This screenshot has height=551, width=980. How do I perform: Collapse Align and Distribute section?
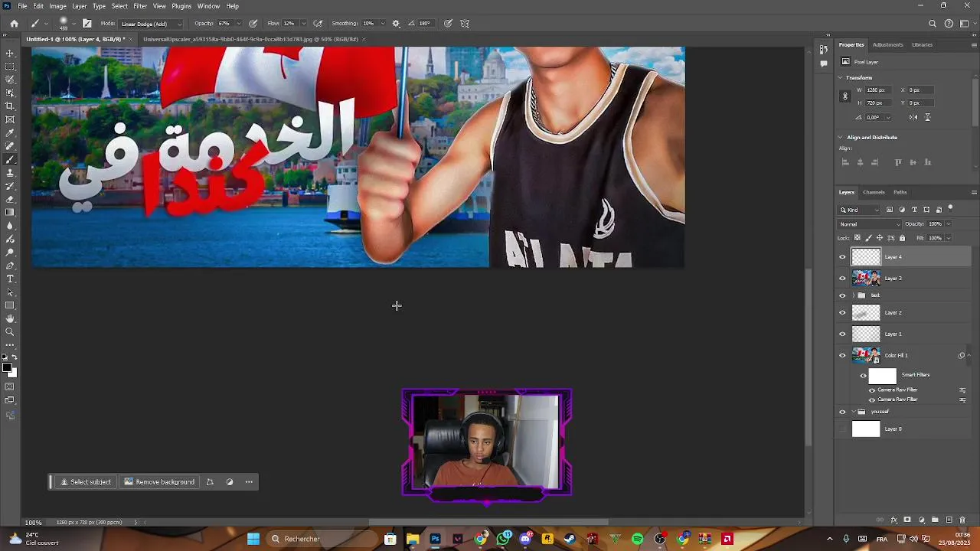point(840,137)
